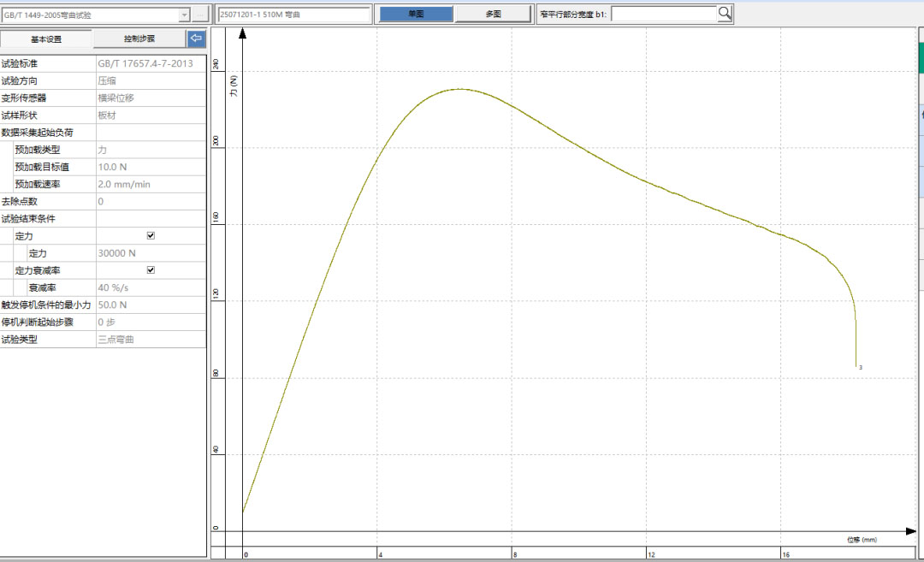Click the magnifier search icon beside b1 field
The width and height of the screenshot is (924, 562).
pyautogui.click(x=726, y=13)
